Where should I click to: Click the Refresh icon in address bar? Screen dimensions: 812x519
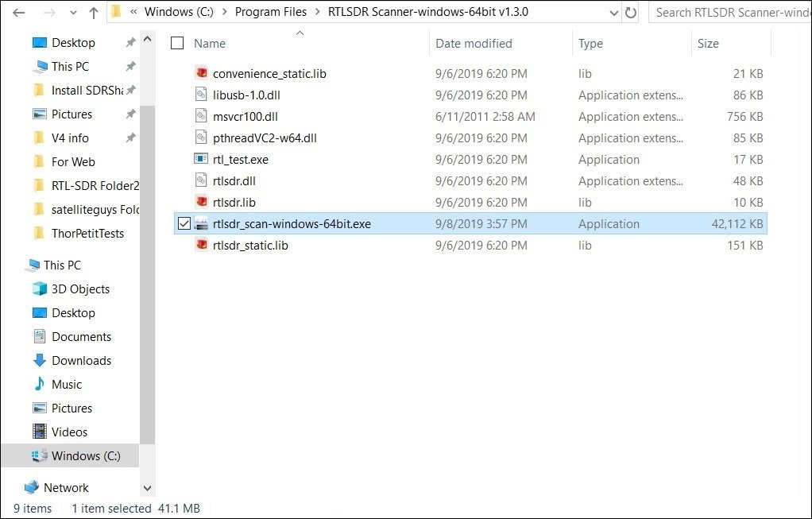coord(631,13)
